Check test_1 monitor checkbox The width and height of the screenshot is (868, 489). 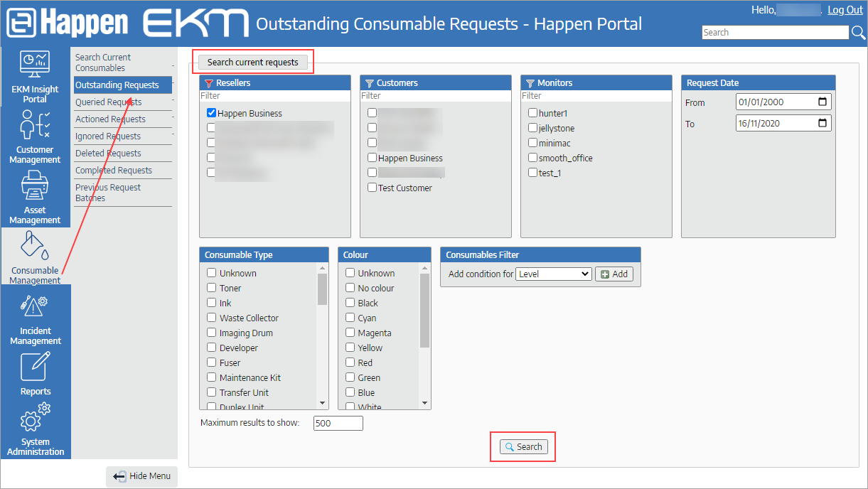pyautogui.click(x=532, y=173)
